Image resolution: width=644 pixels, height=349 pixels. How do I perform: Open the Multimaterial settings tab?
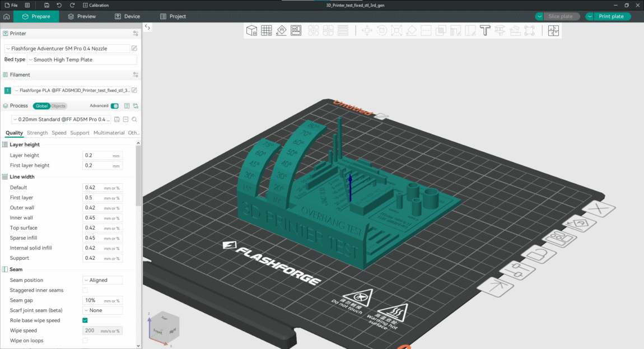click(109, 133)
